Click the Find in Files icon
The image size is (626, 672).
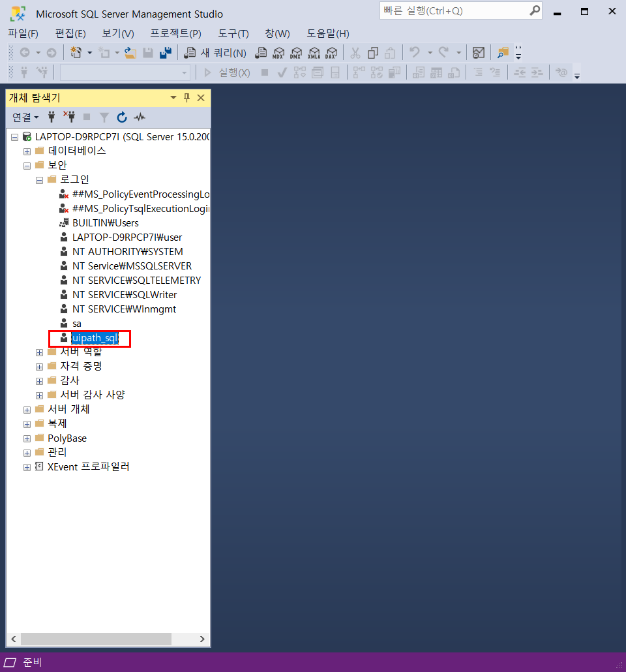(x=503, y=53)
